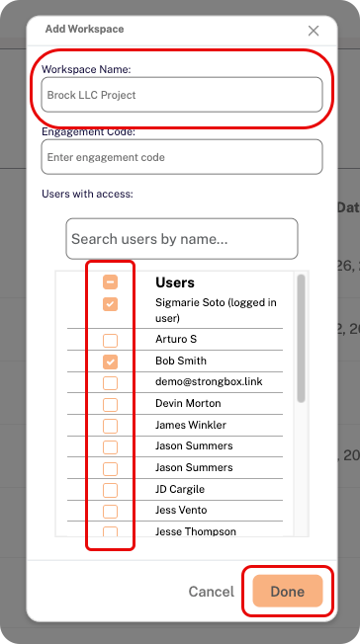This screenshot has height=644, width=360.
Task: Click the Done button
Action: [x=287, y=591]
